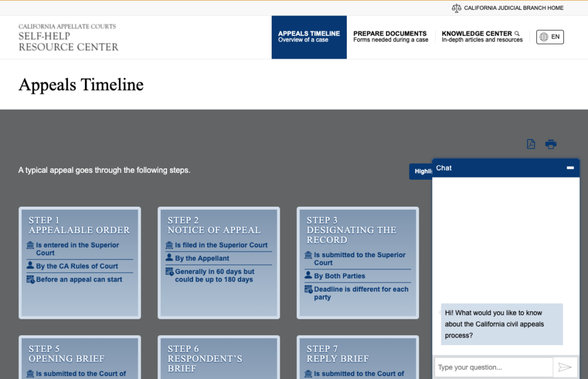Click calendar icon beside 'Before an appeal can start'
This screenshot has width=588, height=379.
(x=30, y=279)
